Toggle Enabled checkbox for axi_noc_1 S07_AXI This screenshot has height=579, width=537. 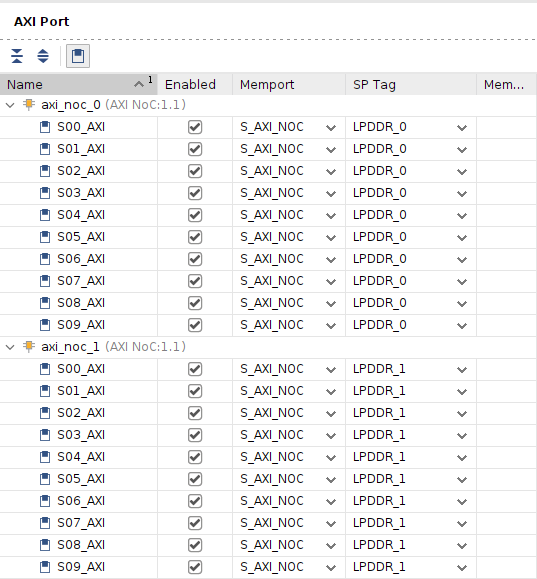[x=195, y=523]
